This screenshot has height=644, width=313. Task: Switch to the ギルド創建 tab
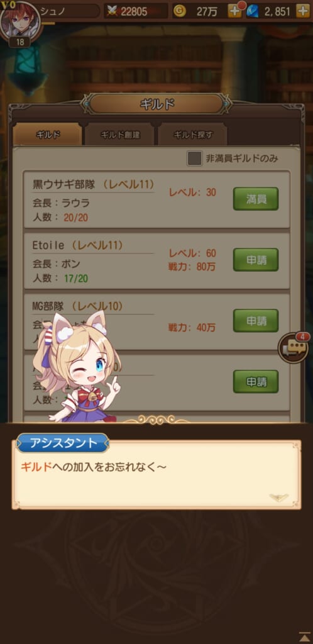119,135
